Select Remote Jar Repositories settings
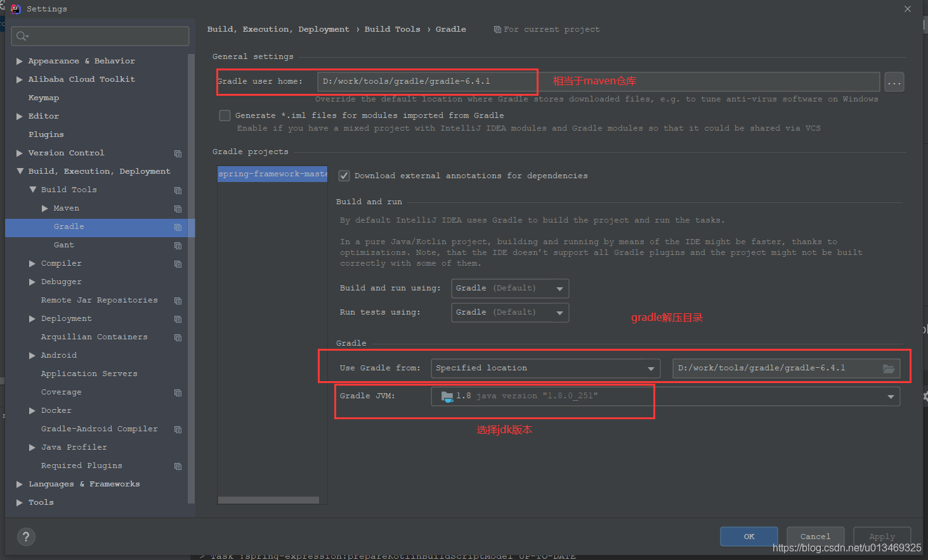Image resolution: width=928 pixels, height=560 pixels. tap(100, 301)
